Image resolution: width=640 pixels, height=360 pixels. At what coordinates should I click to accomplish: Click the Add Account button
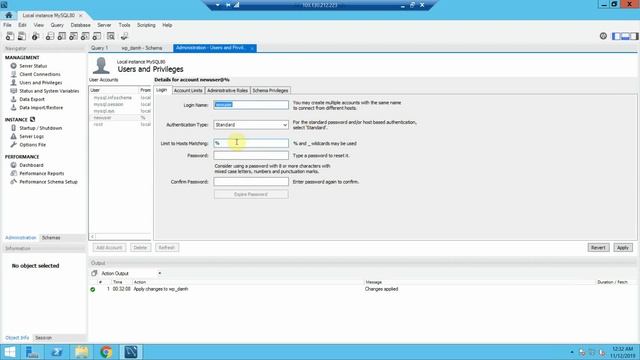click(109, 247)
